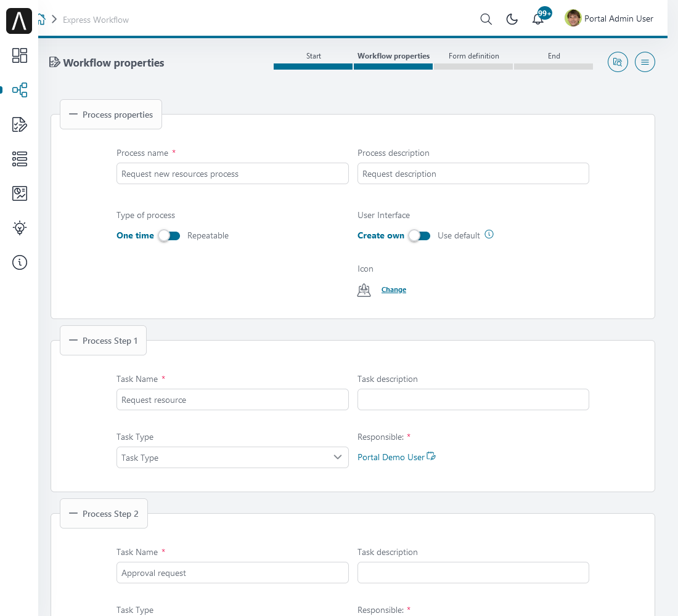The height and width of the screenshot is (616, 678).
Task: Click the Process name input field
Action: (232, 173)
